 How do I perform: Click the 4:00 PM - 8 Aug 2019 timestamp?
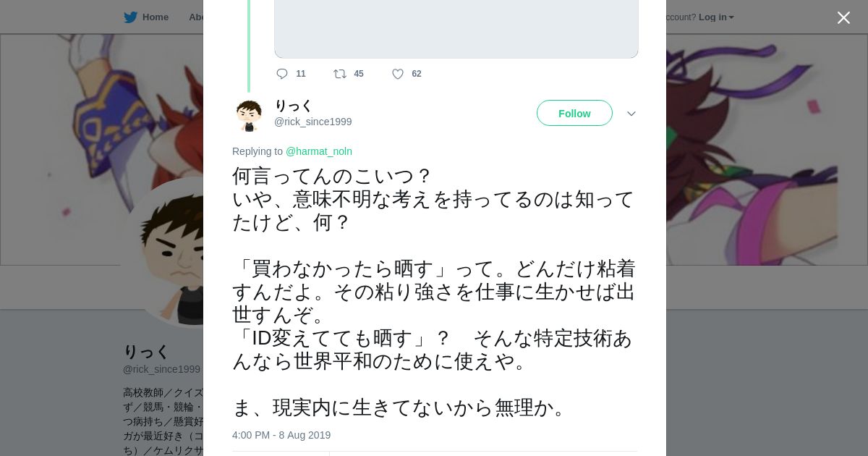pos(281,435)
